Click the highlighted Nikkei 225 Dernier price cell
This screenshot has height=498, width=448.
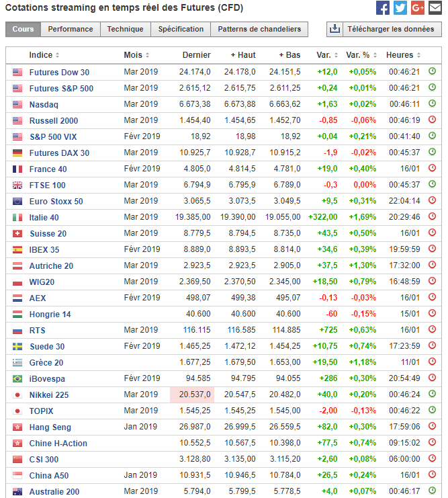[192, 395]
